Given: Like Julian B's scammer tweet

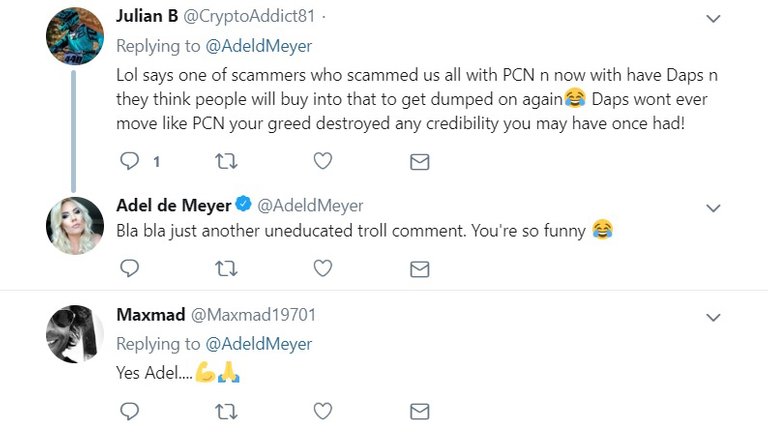Looking at the screenshot, I should [323, 161].
